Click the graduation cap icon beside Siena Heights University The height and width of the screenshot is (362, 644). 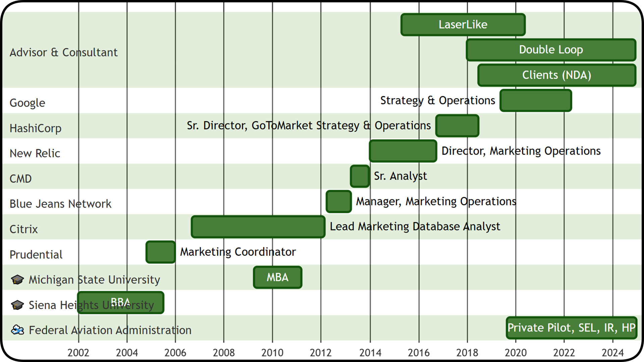[17, 305]
